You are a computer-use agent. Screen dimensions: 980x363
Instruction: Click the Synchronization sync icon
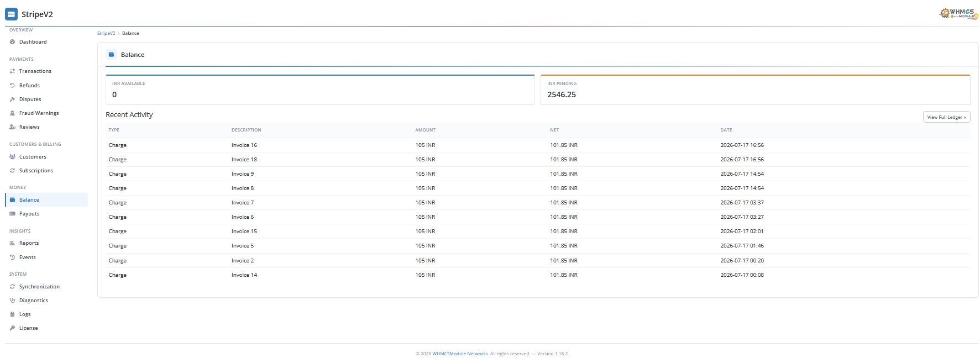[12, 287]
